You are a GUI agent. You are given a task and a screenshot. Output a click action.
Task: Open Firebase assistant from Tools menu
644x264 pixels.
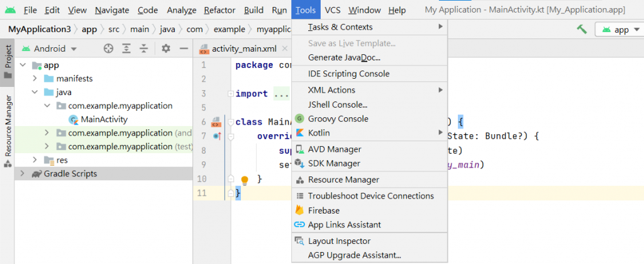[x=369, y=210]
